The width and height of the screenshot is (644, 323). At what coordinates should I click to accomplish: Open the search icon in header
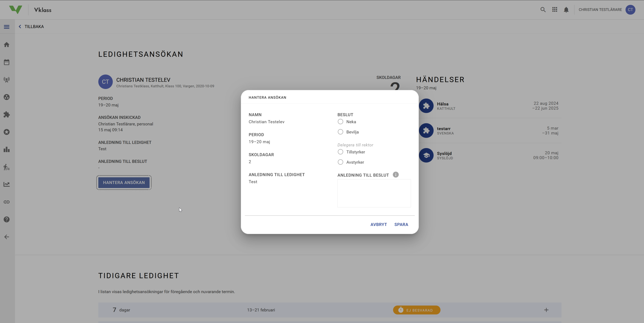pos(543,10)
